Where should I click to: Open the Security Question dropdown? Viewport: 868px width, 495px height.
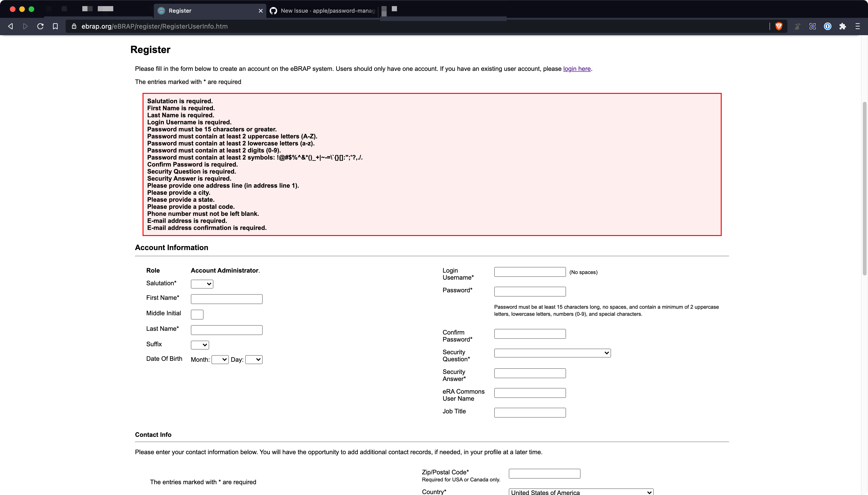[x=552, y=353]
